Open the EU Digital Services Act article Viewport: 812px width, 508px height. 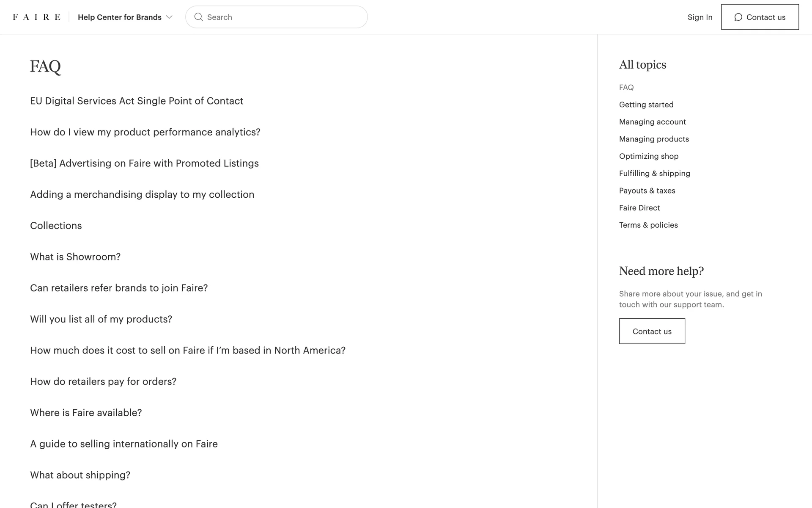137,101
